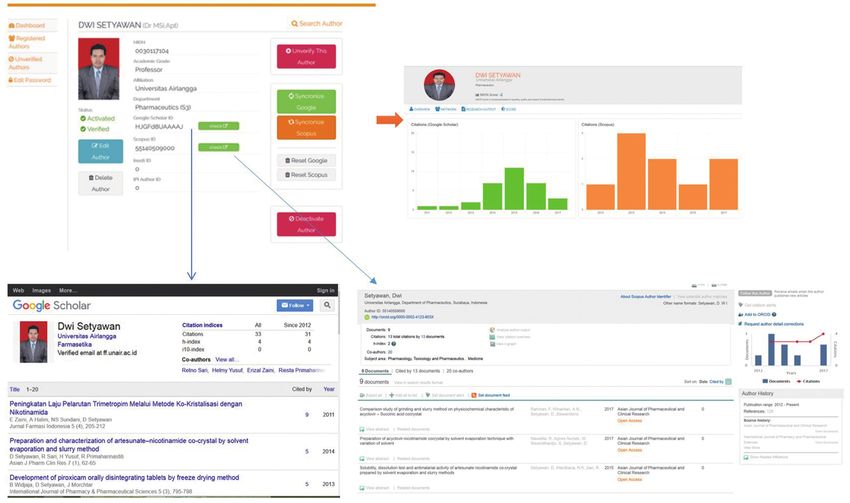Click check button beside Scopus ID
Viewport: 850px width, 503px height.
[218, 147]
